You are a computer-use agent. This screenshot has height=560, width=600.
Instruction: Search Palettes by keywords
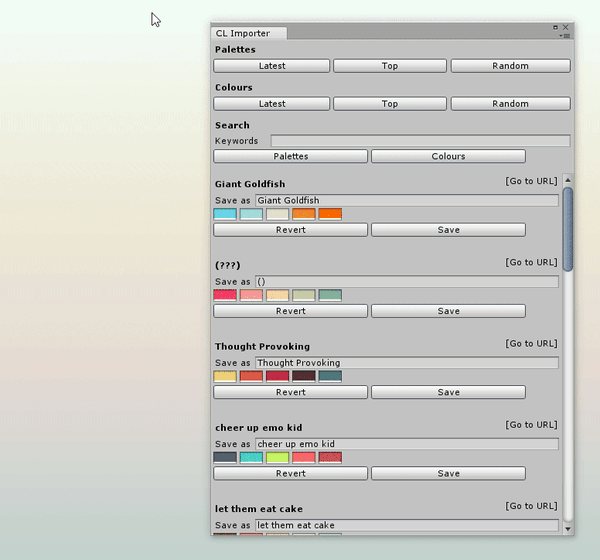(291, 156)
